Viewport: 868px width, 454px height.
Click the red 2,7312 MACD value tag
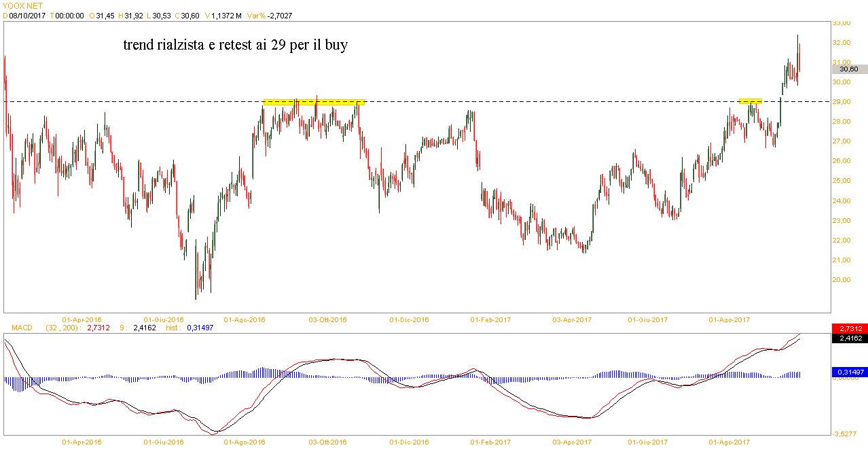click(849, 328)
